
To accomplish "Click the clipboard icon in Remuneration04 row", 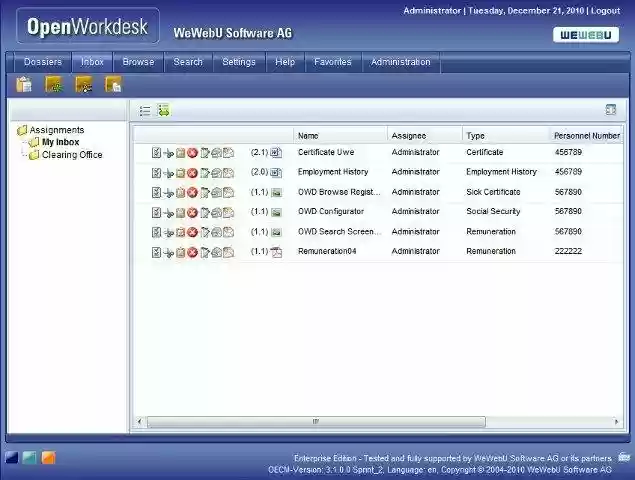I will coord(181,252).
